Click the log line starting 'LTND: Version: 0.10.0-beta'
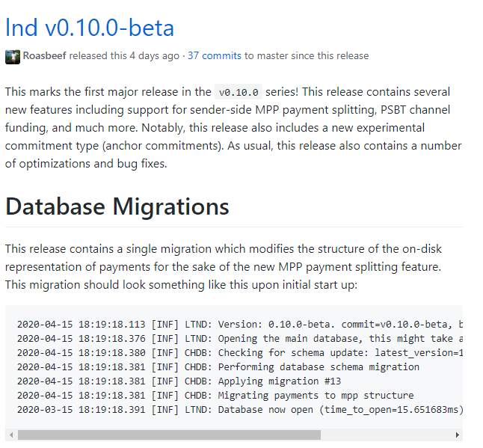This screenshot has width=483, height=448. point(240,325)
